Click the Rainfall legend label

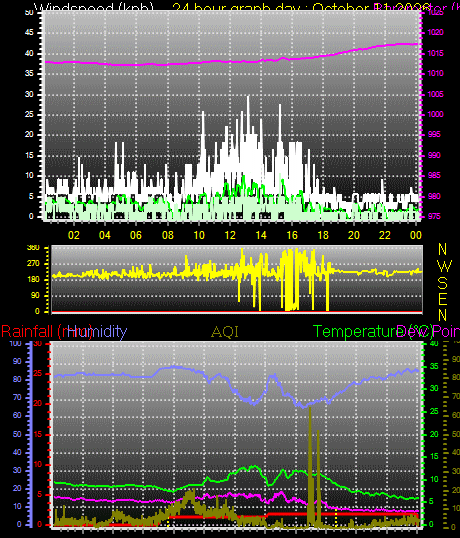pyautogui.click(x=47, y=332)
